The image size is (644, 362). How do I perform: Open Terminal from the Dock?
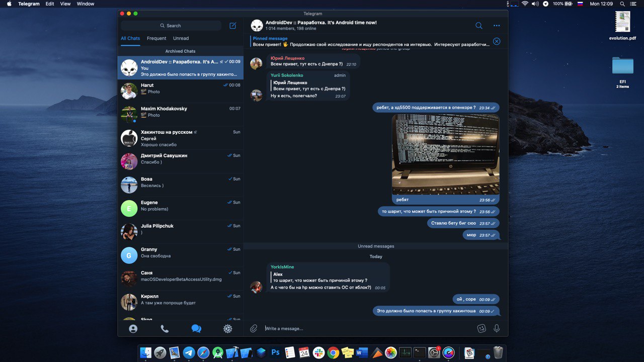[420, 353]
